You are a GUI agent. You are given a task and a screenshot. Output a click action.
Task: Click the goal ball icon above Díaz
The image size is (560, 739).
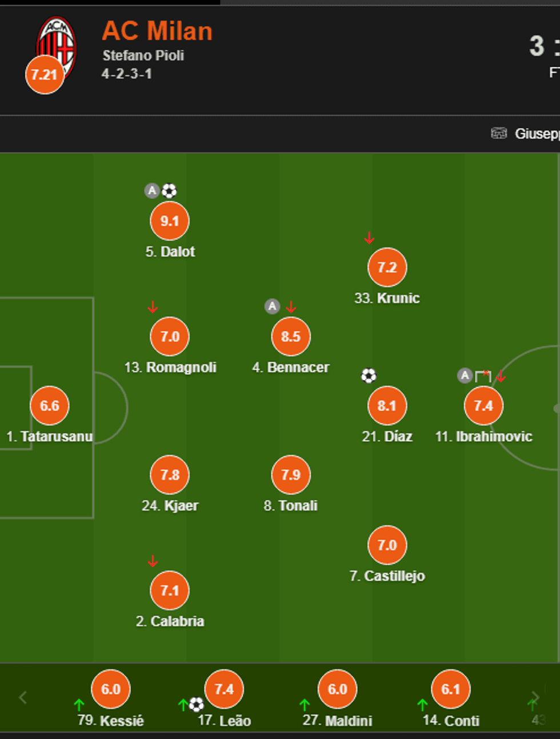pos(369,376)
